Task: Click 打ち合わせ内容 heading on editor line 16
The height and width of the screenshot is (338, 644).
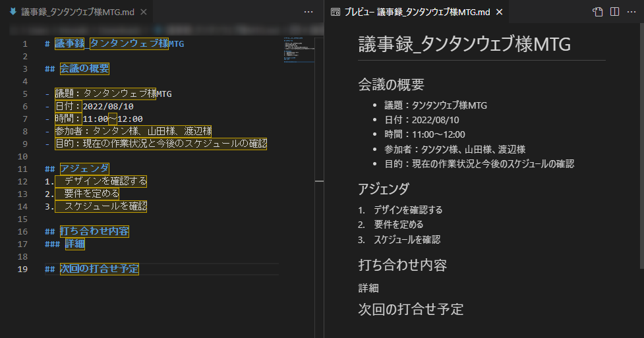Action: pyautogui.click(x=94, y=231)
